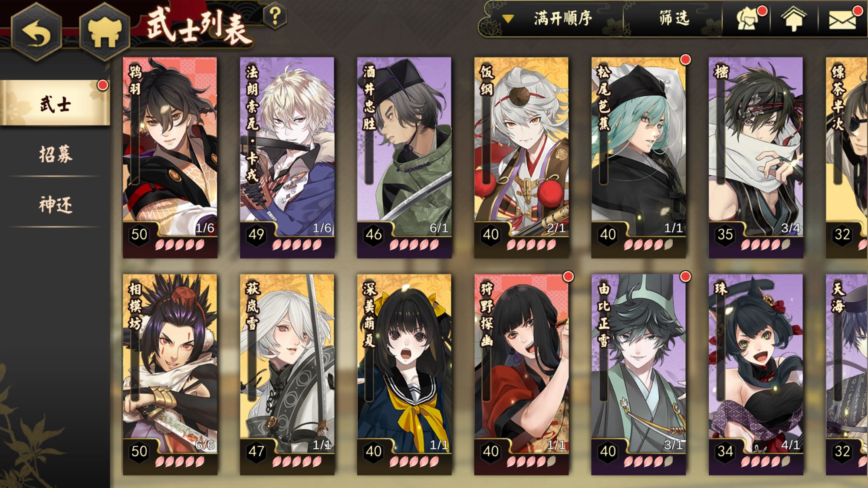Select the 狩野探幽 card
The width and height of the screenshot is (868, 488).
(x=522, y=374)
